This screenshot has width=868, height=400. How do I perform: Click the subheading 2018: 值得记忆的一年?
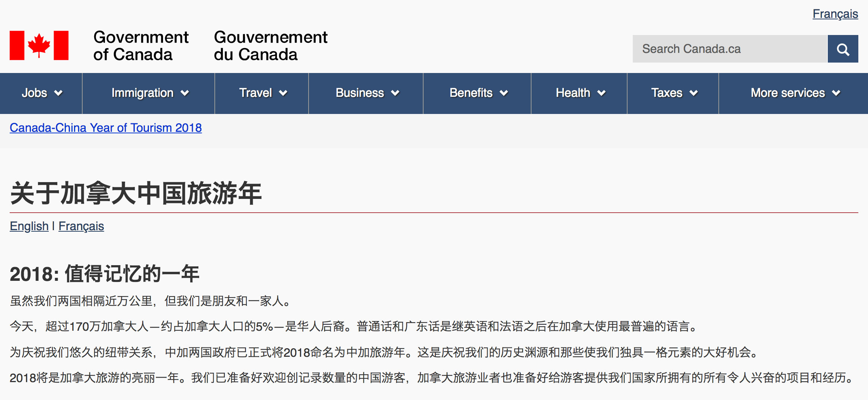[x=105, y=274]
